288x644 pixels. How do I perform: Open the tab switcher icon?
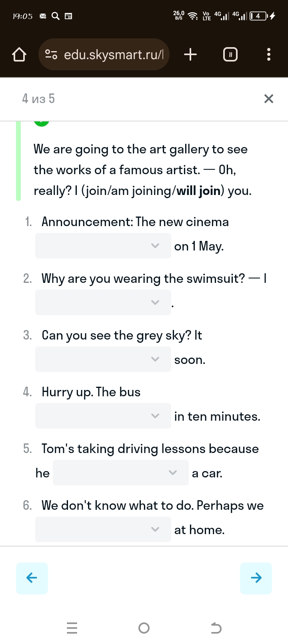[x=230, y=54]
